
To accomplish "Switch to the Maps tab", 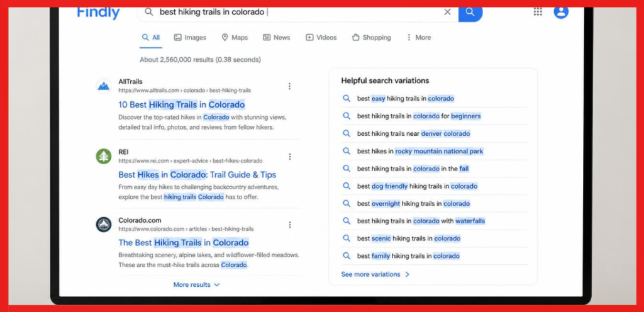I will point(235,37).
